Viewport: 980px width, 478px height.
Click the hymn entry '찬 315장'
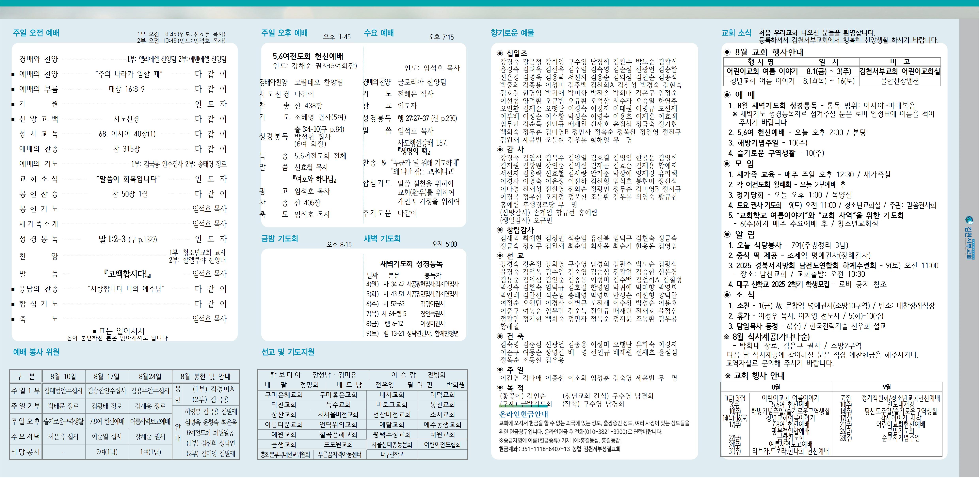[127, 149]
